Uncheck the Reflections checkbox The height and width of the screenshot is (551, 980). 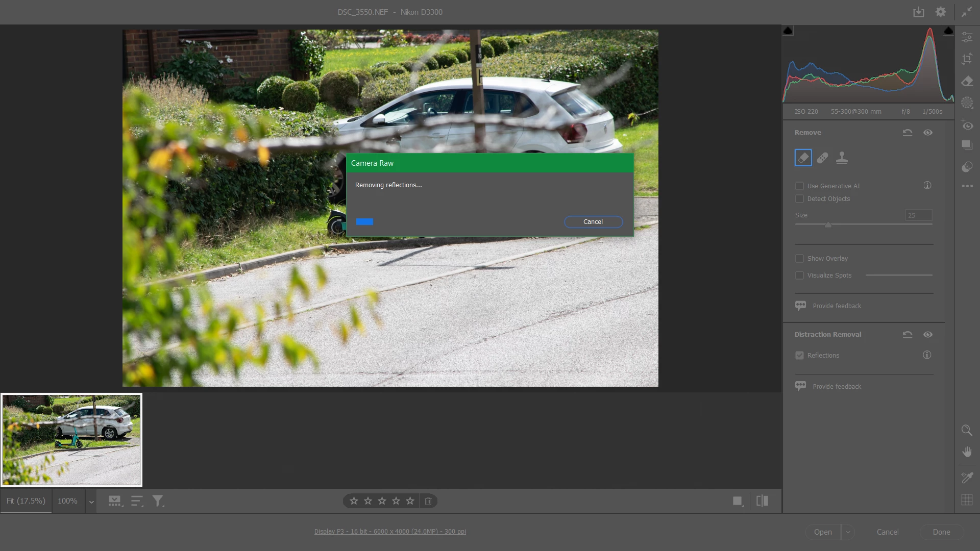pyautogui.click(x=799, y=356)
